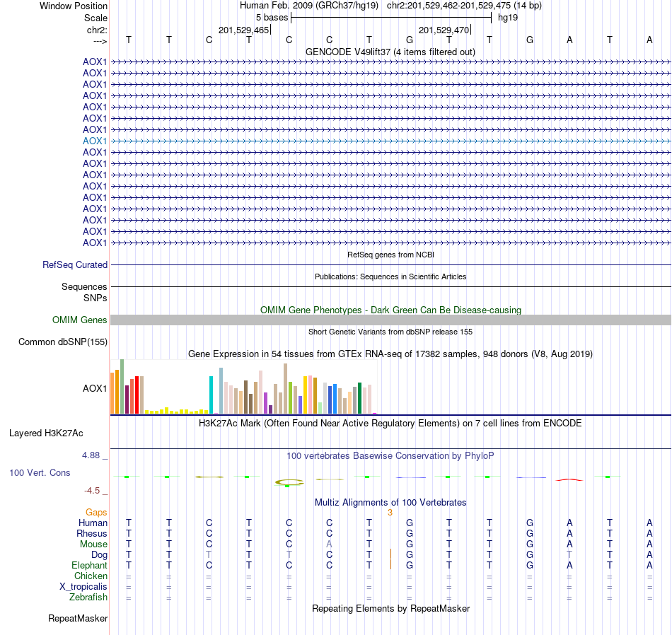
Task: Click the Window Position label
Action: point(74,6)
